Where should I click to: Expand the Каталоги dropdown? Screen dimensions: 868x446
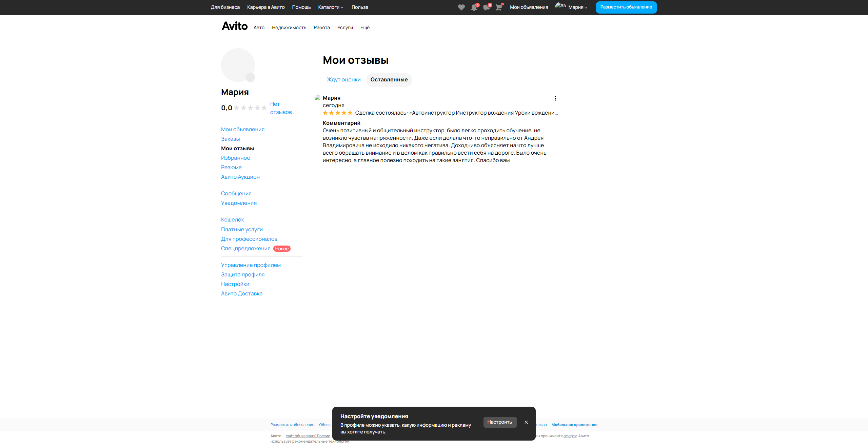pos(330,7)
